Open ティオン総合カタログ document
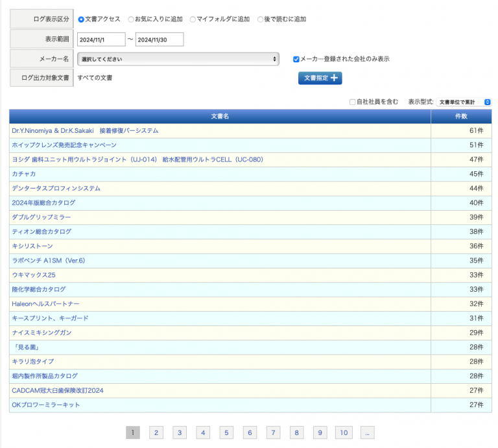The image size is (498, 448). [x=41, y=231]
